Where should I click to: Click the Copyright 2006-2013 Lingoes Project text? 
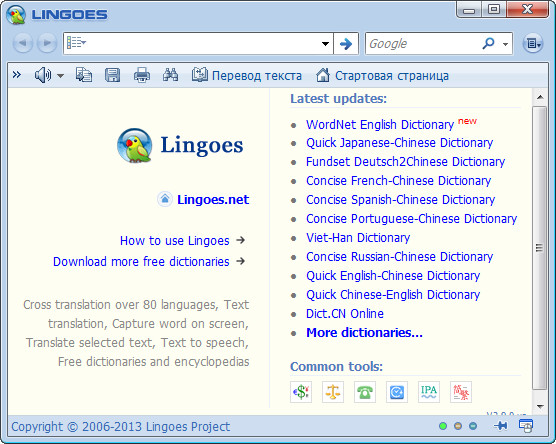(121, 426)
